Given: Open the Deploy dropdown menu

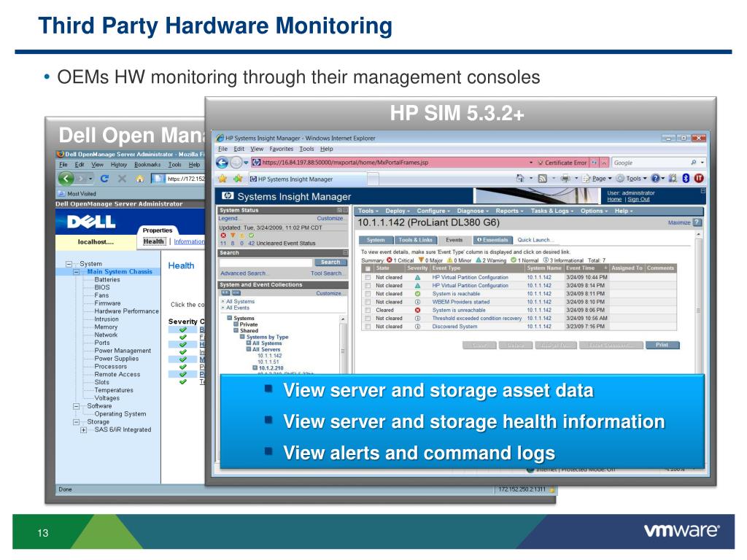Looking at the screenshot, I should [x=398, y=211].
